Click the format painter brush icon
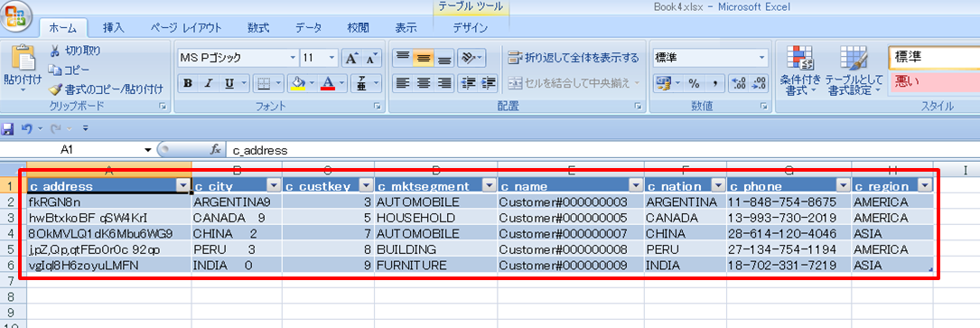 click(x=56, y=89)
